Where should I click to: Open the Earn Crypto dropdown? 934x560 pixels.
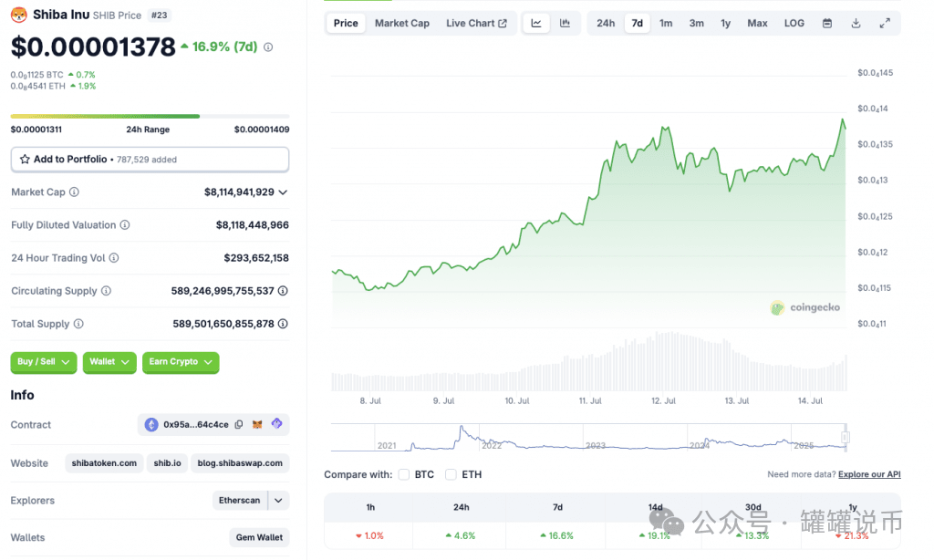[181, 362]
